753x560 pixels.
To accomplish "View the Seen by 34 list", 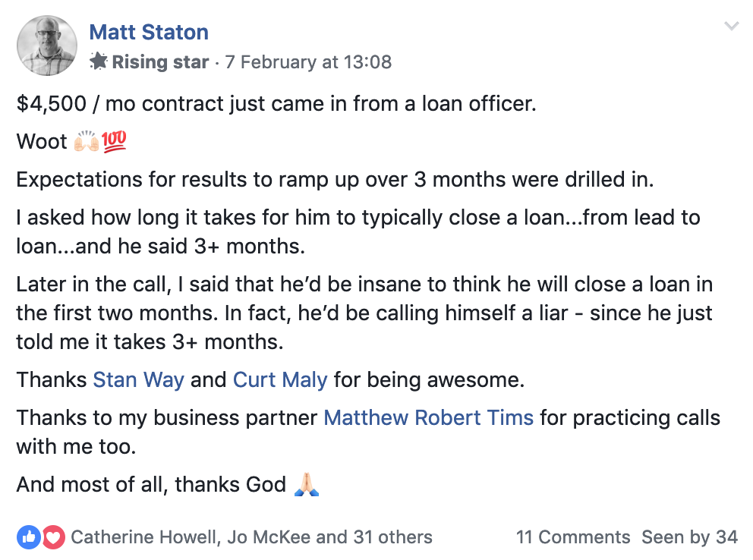I will [689, 537].
